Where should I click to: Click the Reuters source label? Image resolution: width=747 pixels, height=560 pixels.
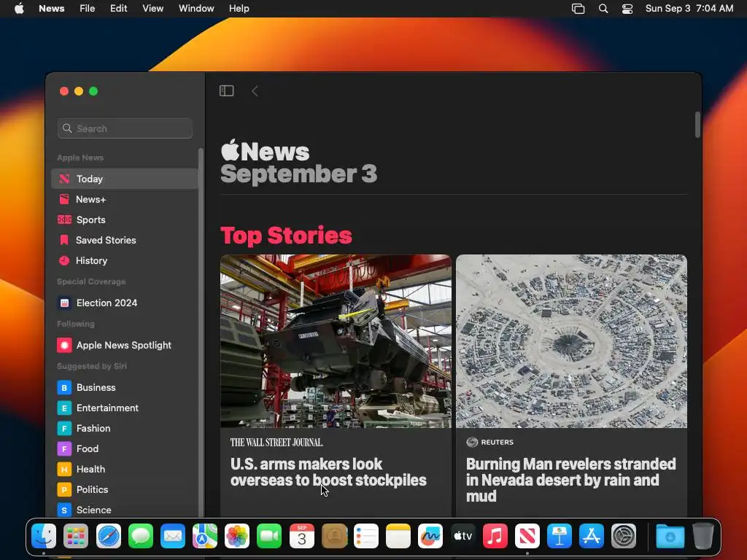click(490, 442)
